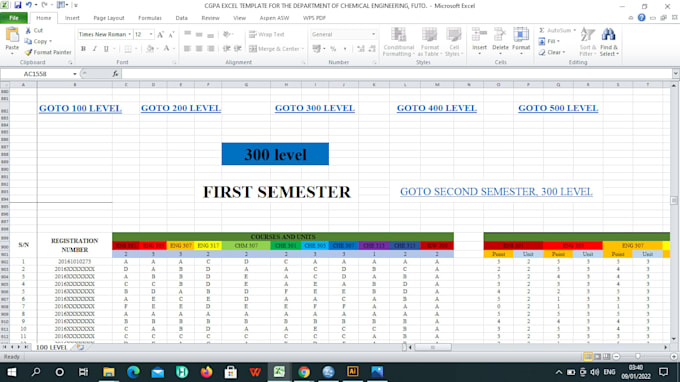Screen dimensions: 680x382
Task: Expand the Font group dialog launcher
Action: tap(174, 63)
